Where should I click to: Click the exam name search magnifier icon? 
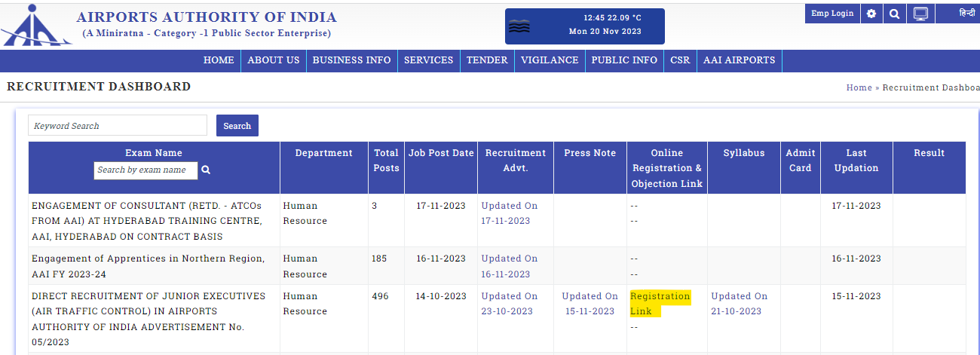tap(206, 170)
